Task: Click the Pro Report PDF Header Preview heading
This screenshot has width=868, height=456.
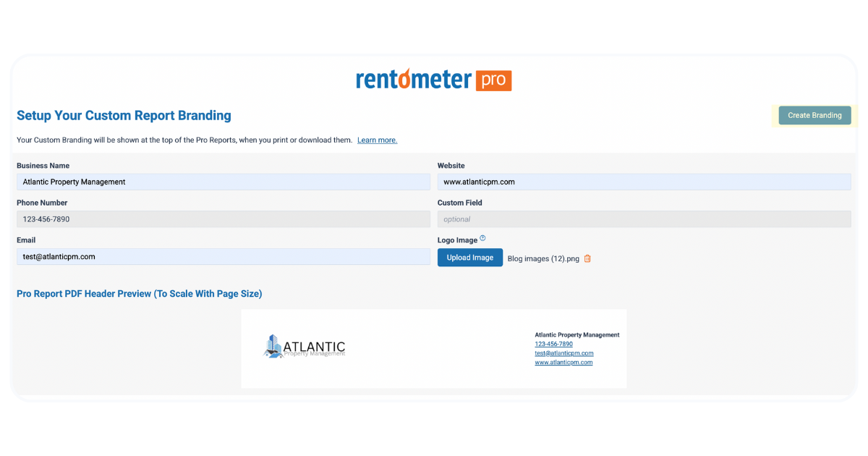Action: click(139, 294)
